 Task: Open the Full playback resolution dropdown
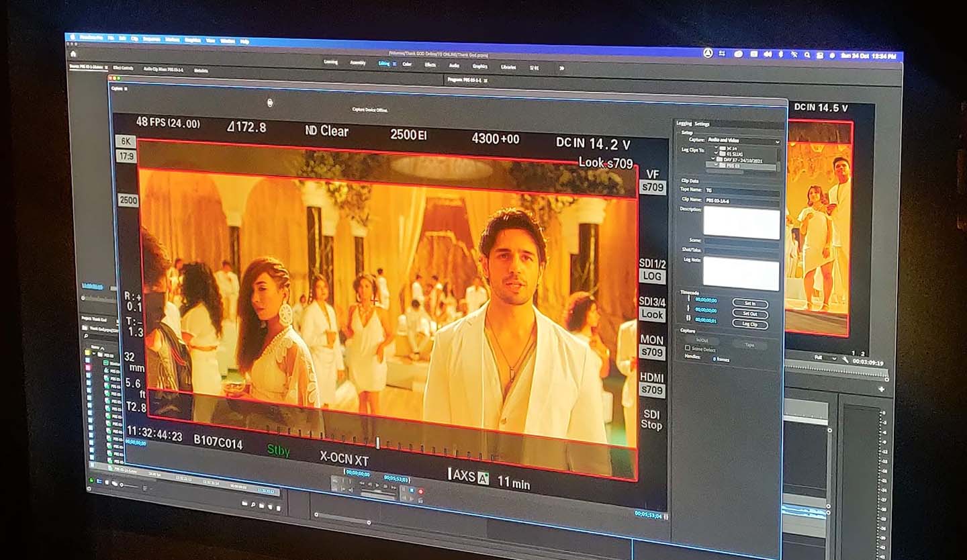point(825,358)
